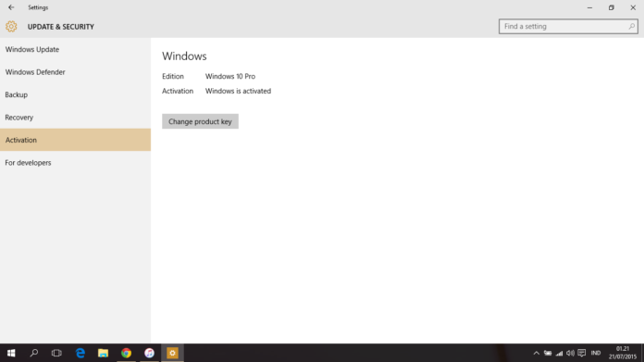The height and width of the screenshot is (362, 644).
Task: Focus the Find a setting search box
Action: coord(568,26)
